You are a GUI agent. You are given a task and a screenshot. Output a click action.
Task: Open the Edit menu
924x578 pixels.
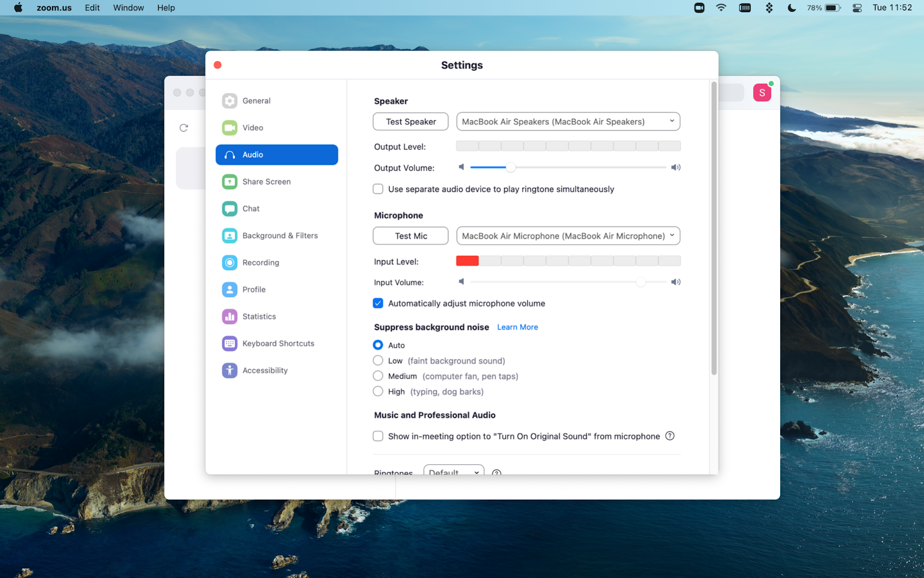(92, 8)
